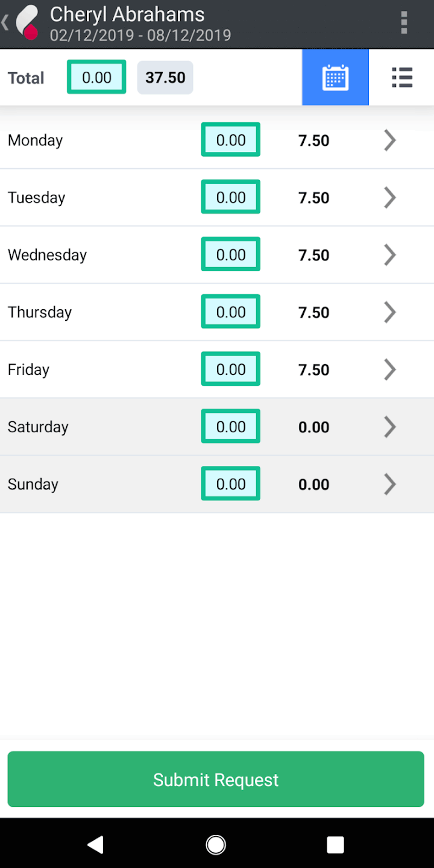Open the three-dot overflow menu
Image resolution: width=434 pixels, height=868 pixels.
coord(404,23)
